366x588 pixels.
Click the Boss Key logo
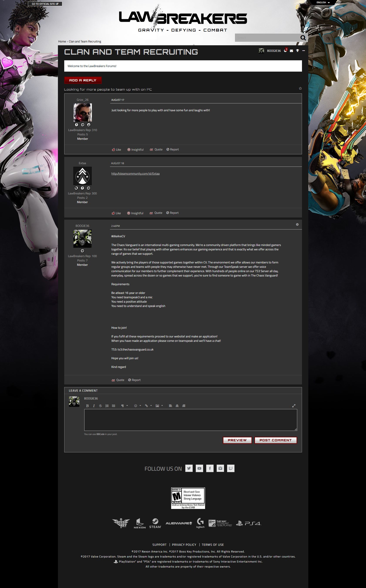(121, 523)
